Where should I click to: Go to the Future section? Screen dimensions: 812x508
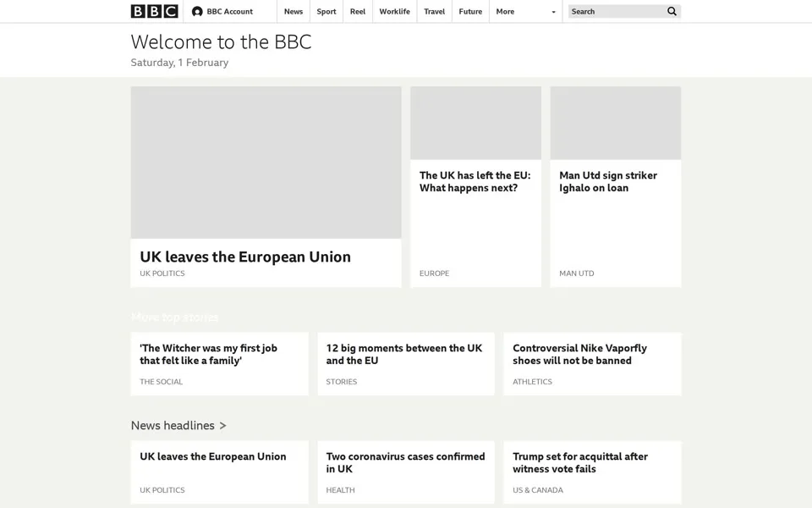(470, 11)
